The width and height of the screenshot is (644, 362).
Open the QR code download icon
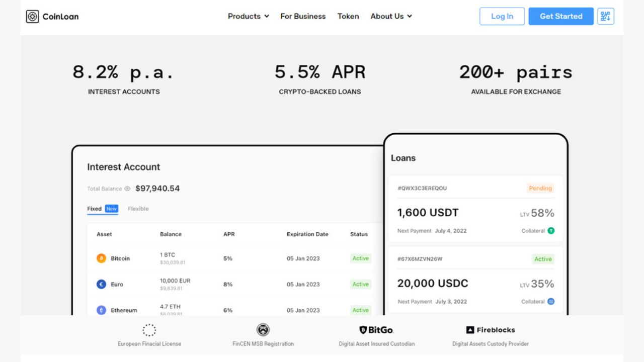[606, 16]
